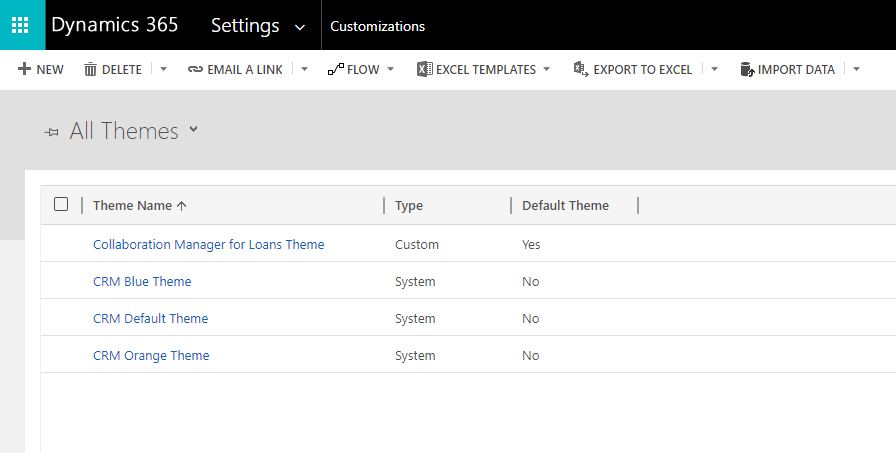The height and width of the screenshot is (453, 896).
Task: Sort by the Default Theme column header
Action: tap(565, 206)
